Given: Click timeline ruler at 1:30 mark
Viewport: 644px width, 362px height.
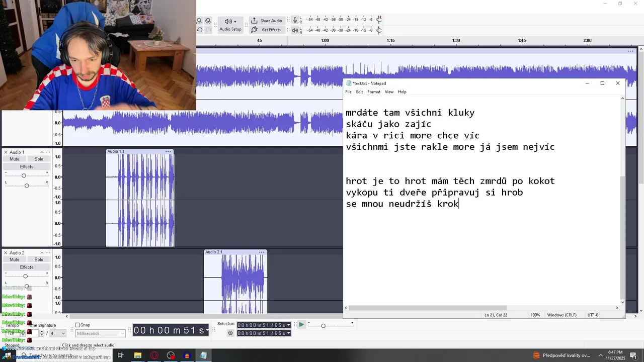Looking at the screenshot, I should point(456,40).
